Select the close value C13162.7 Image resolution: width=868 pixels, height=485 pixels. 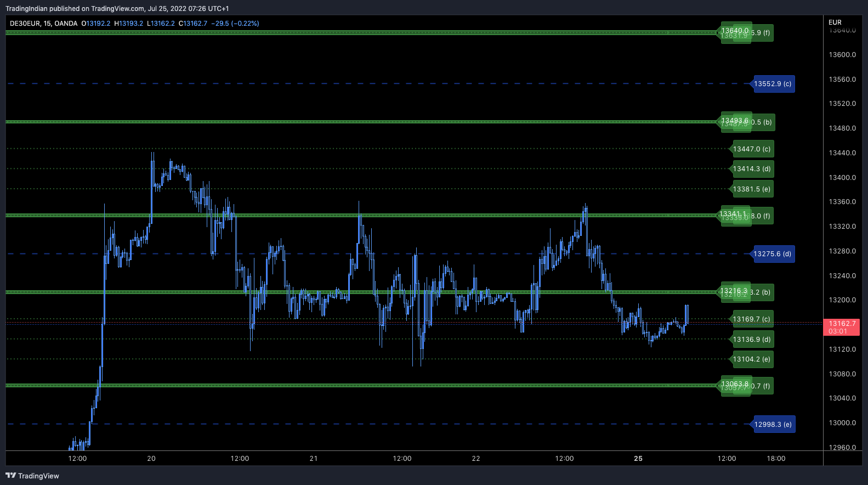pos(193,24)
